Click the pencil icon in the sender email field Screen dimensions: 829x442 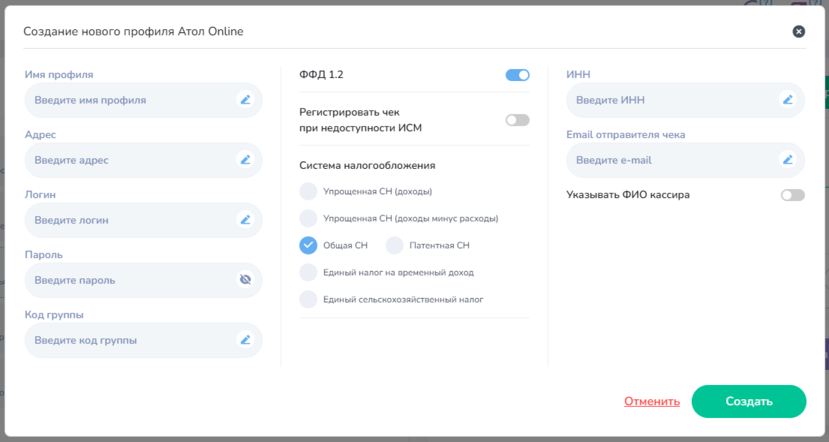point(788,160)
